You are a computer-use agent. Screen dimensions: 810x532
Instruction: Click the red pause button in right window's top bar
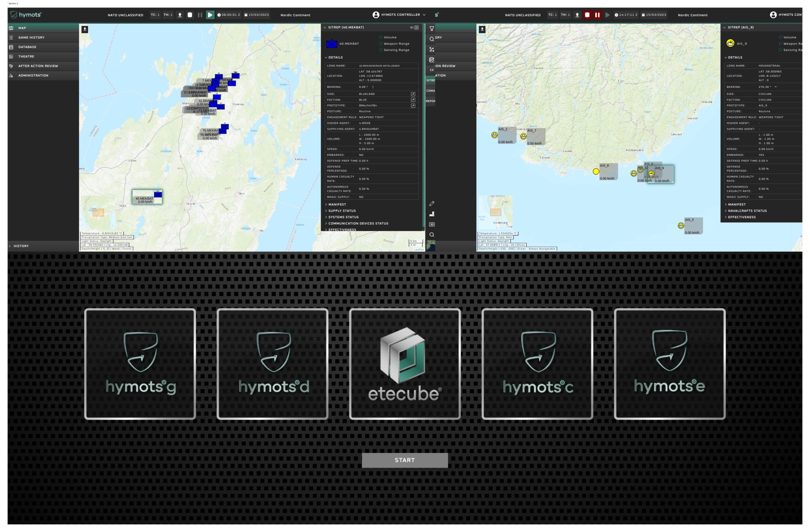point(597,15)
